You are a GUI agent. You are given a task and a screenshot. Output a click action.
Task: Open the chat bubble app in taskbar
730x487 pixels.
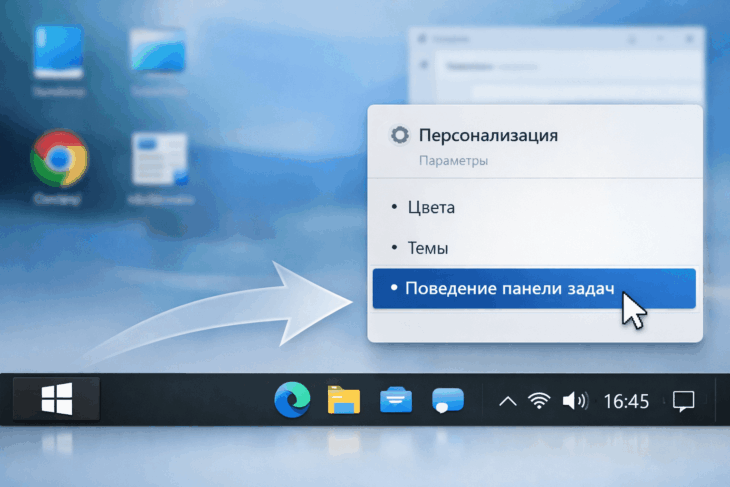pyautogui.click(x=447, y=400)
